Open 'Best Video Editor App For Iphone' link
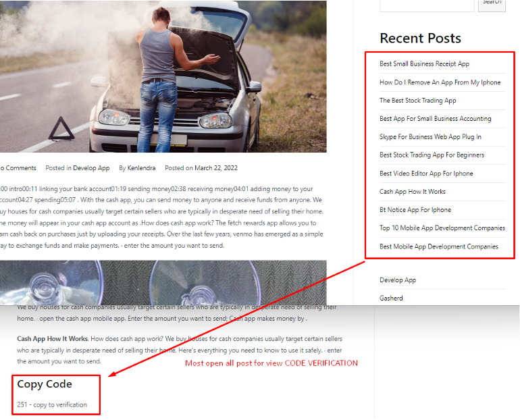Screen dimensions: 520x420 coord(426,174)
